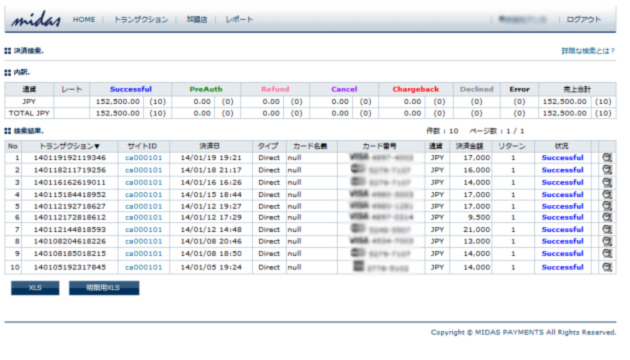Click the 売上合計 column header
Viewport: 630px width, 360px height.
pyautogui.click(x=577, y=89)
